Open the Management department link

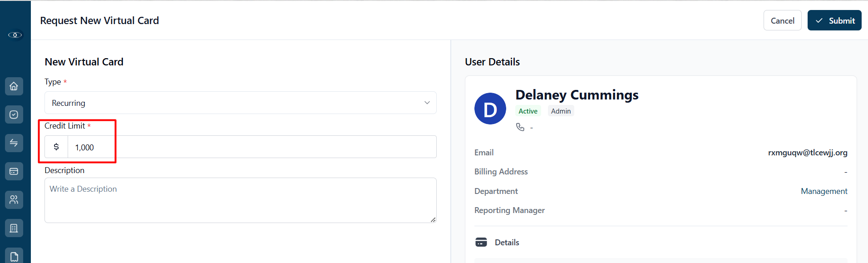point(824,191)
